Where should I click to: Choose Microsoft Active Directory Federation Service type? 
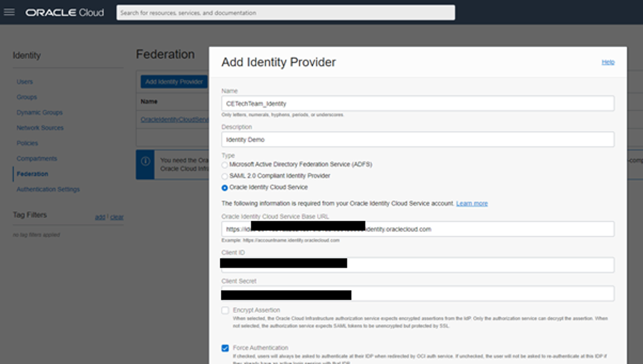click(x=224, y=164)
